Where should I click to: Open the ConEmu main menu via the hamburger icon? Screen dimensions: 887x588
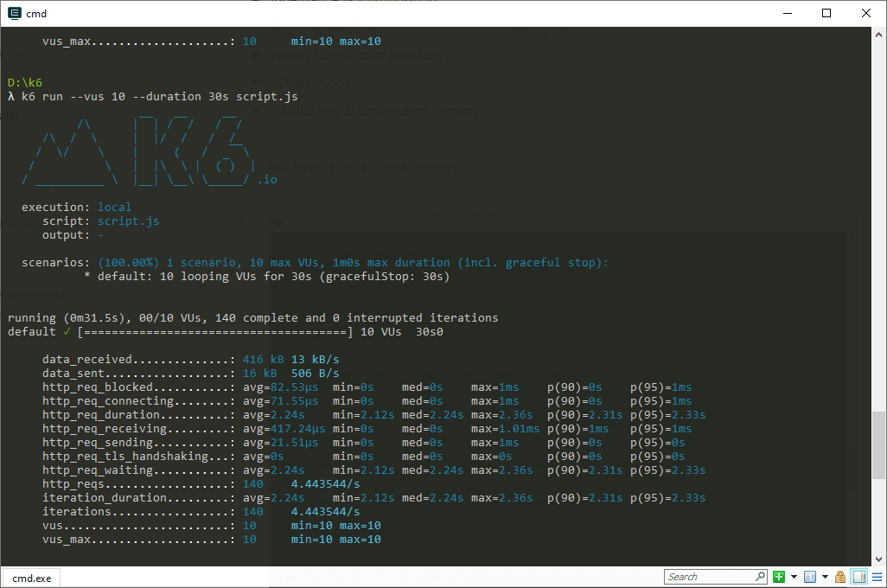(x=877, y=577)
